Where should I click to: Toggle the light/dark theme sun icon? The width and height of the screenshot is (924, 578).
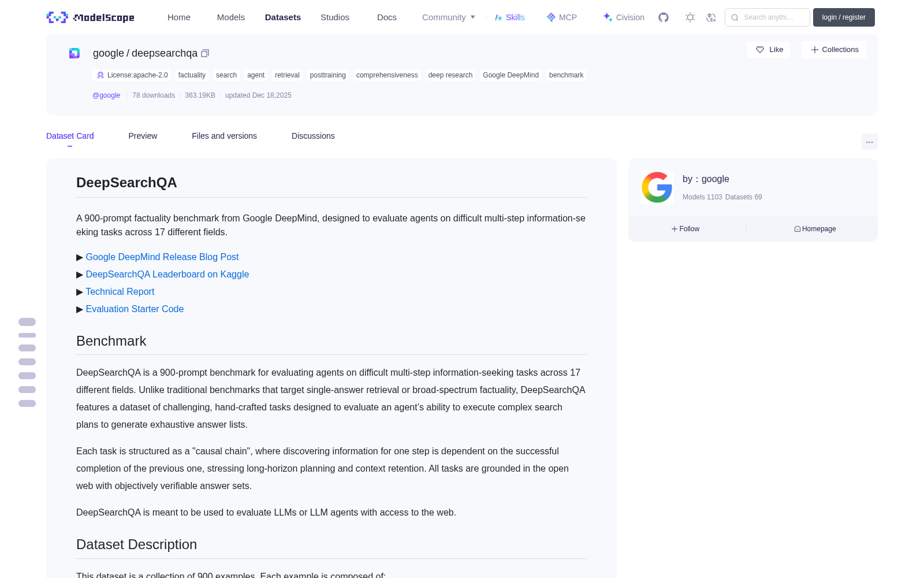tap(690, 17)
